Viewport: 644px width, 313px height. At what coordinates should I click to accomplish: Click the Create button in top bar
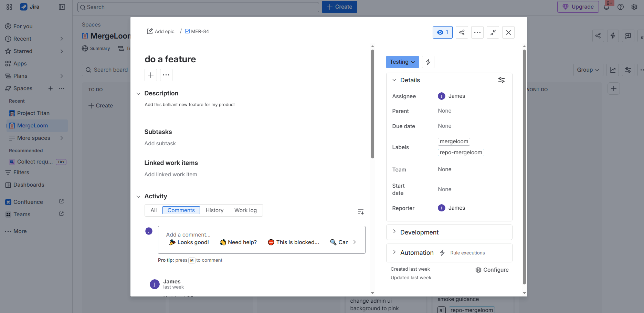coord(339,7)
